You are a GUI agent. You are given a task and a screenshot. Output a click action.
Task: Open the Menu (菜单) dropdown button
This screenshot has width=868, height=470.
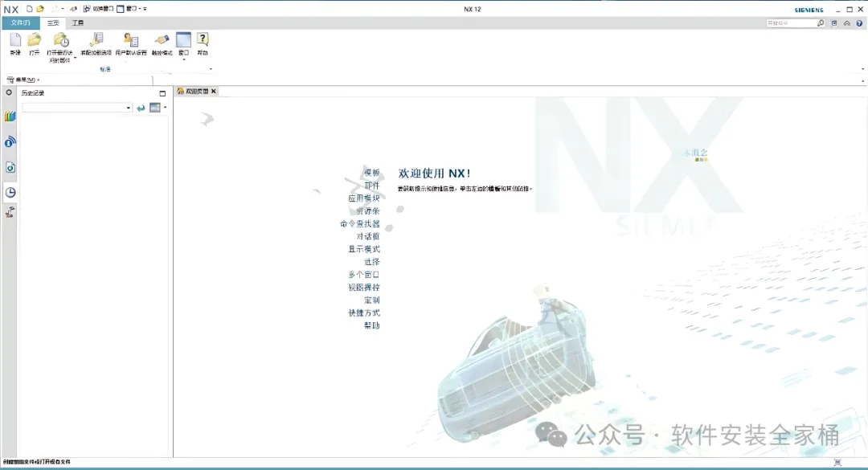coord(23,80)
